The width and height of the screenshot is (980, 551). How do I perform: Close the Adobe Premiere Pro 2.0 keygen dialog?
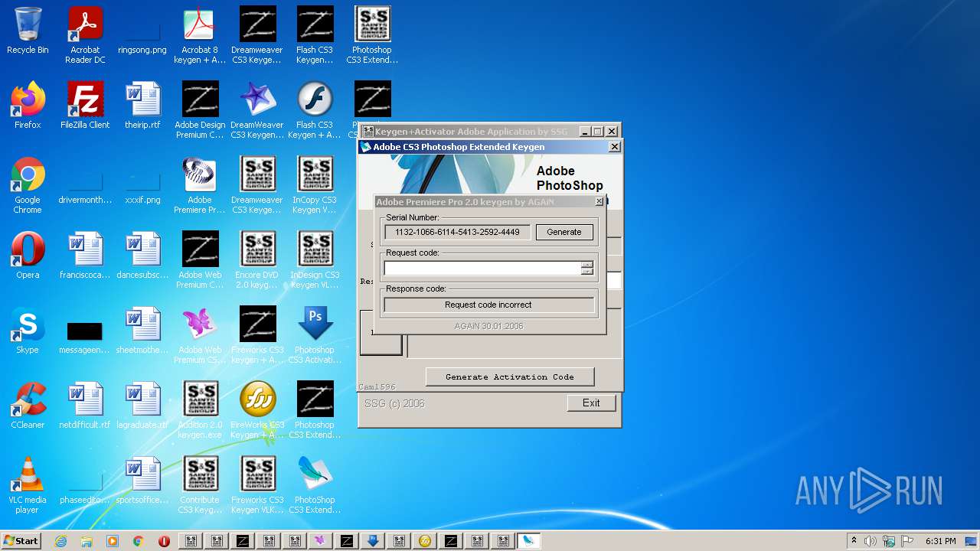[599, 202]
